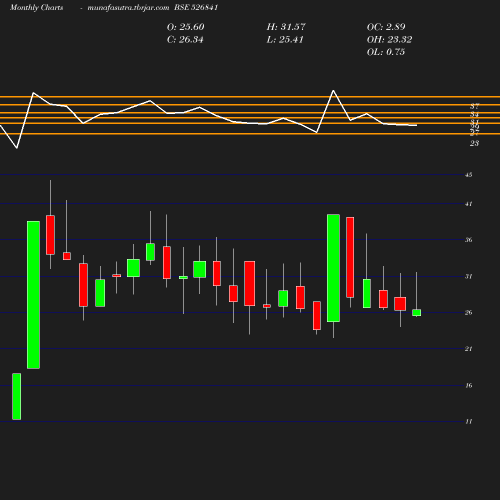Click the upper line chart label '37'

[x=475, y=106]
